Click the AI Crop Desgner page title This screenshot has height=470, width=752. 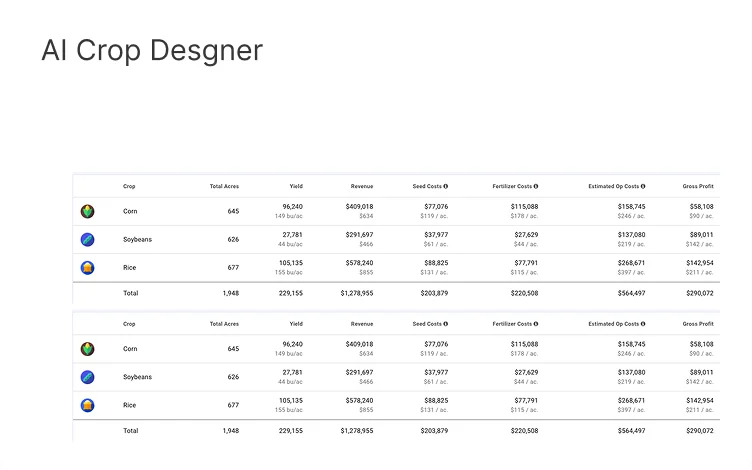[x=152, y=50]
